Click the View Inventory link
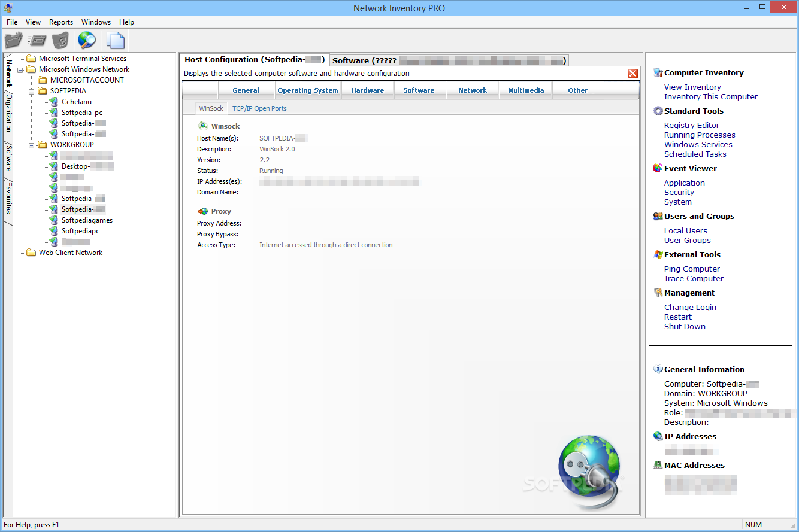The width and height of the screenshot is (799, 532). click(x=692, y=87)
